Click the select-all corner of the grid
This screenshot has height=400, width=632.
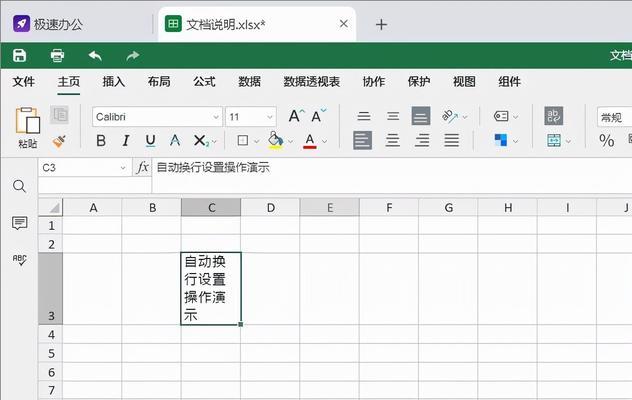tap(51, 207)
